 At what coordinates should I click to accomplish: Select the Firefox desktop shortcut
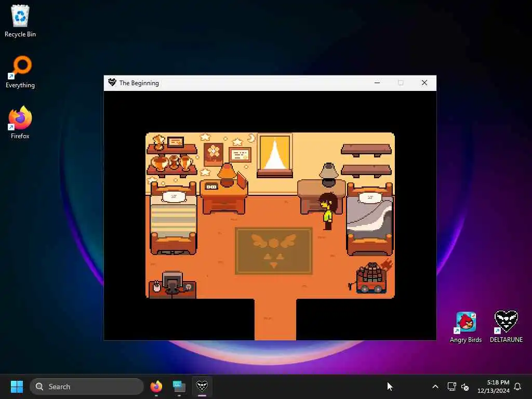20,123
